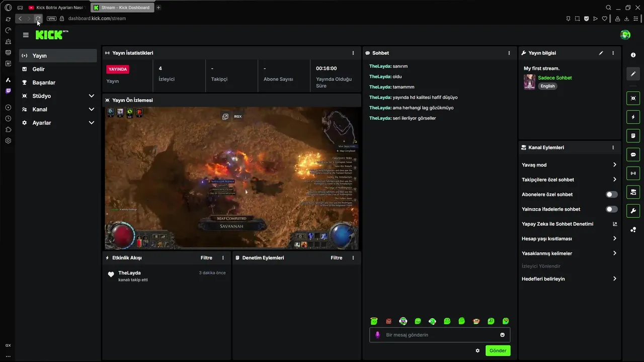Open the hamburger menu next to the Kick logo

26,35
